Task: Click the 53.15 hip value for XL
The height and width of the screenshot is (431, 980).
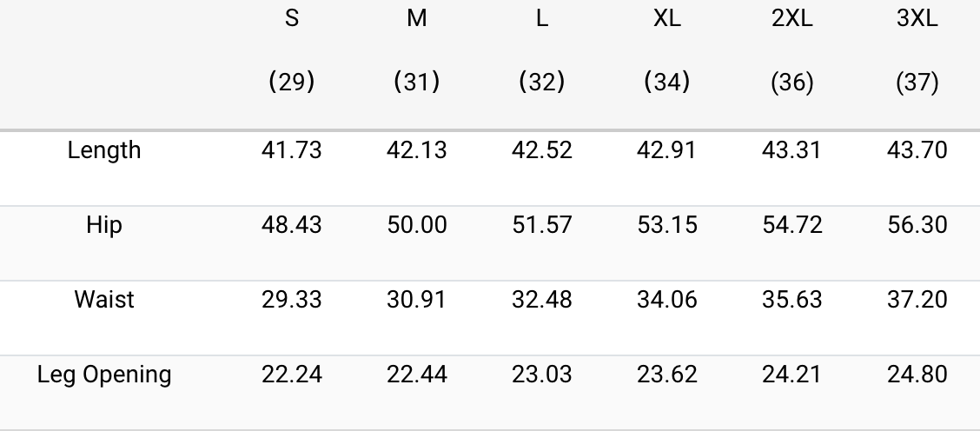Action: pos(667,225)
